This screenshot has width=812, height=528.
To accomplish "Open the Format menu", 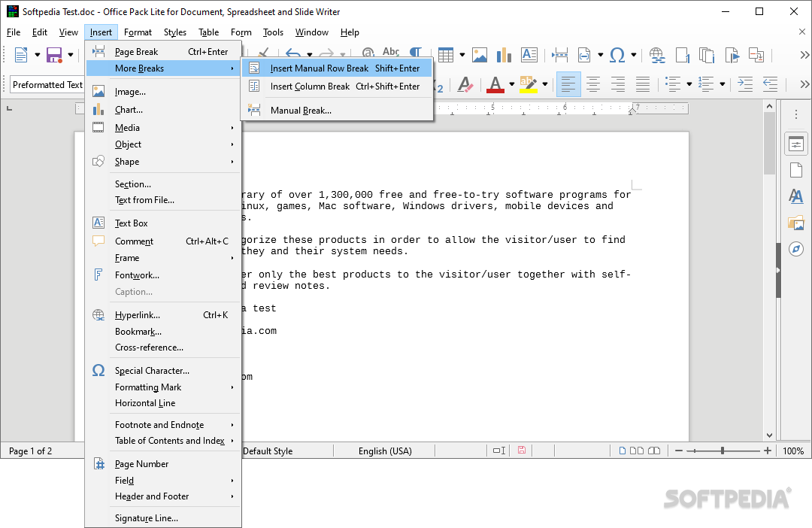I will [138, 32].
